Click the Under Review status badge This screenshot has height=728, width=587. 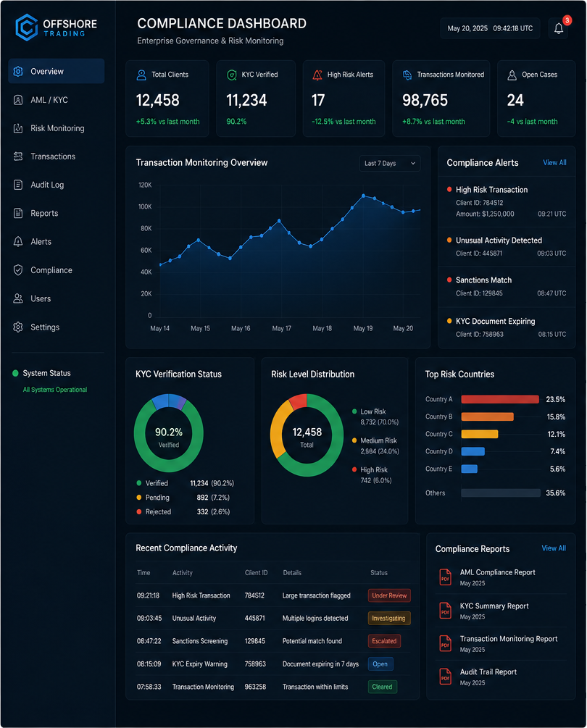pyautogui.click(x=389, y=595)
